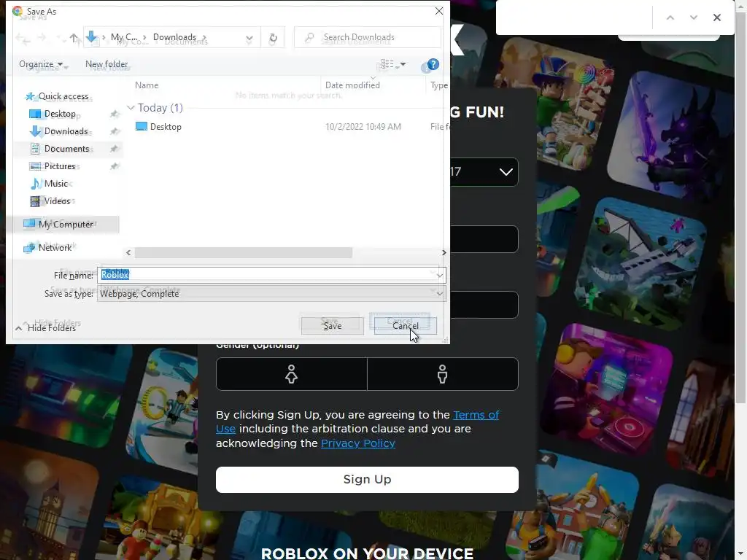This screenshot has height=560, width=747.
Task: Click the file list horizontal scrollbar
Action: tap(243, 253)
